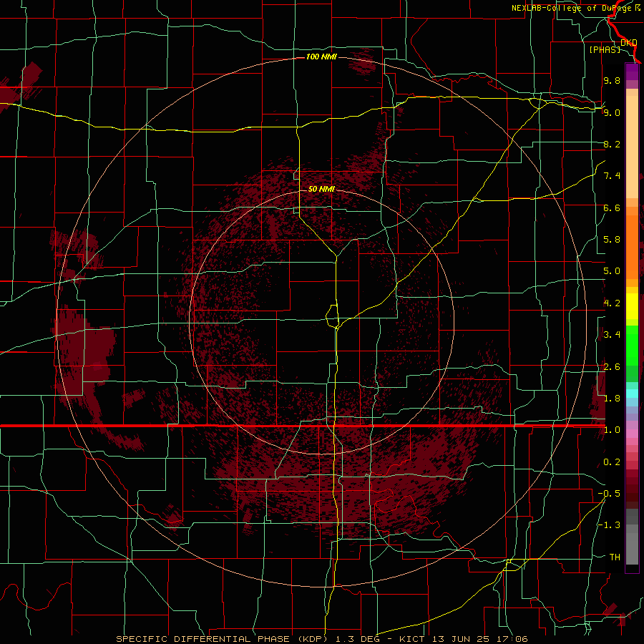Click the TH threshold label
644x644 pixels.
pyautogui.click(x=615, y=557)
